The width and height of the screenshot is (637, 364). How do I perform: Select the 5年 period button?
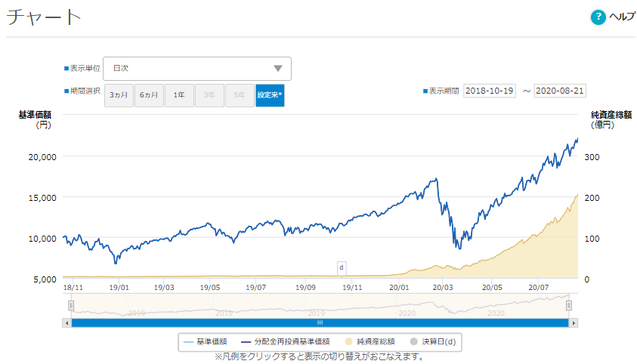(x=240, y=95)
